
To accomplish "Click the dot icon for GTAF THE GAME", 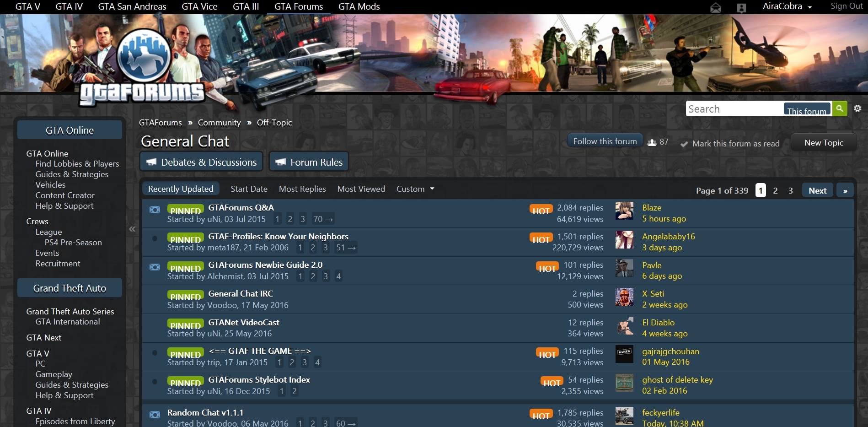I will tap(155, 353).
